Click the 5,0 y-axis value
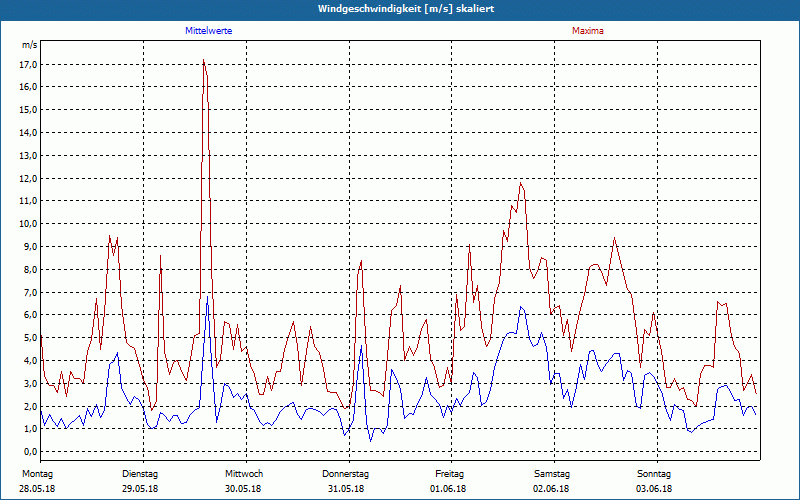Screen dimensions: 800x500 [31, 338]
